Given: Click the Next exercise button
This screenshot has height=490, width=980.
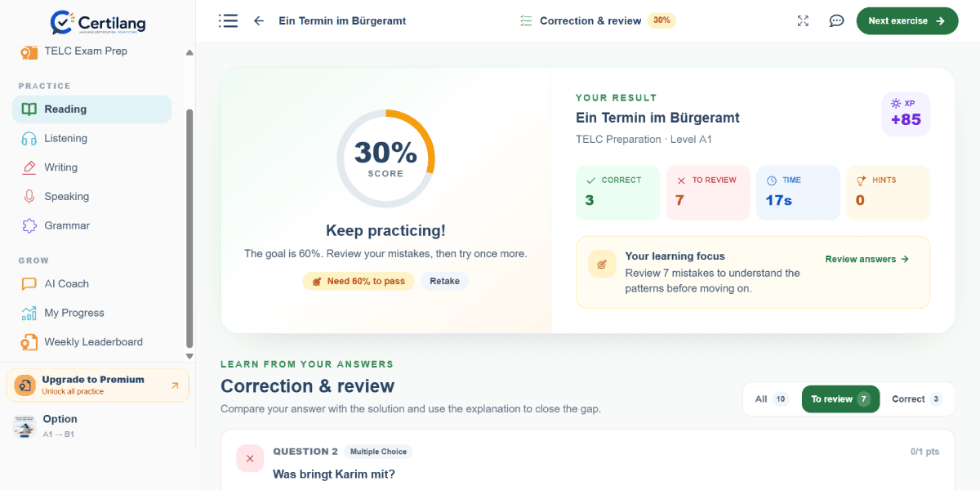Looking at the screenshot, I should (x=906, y=21).
